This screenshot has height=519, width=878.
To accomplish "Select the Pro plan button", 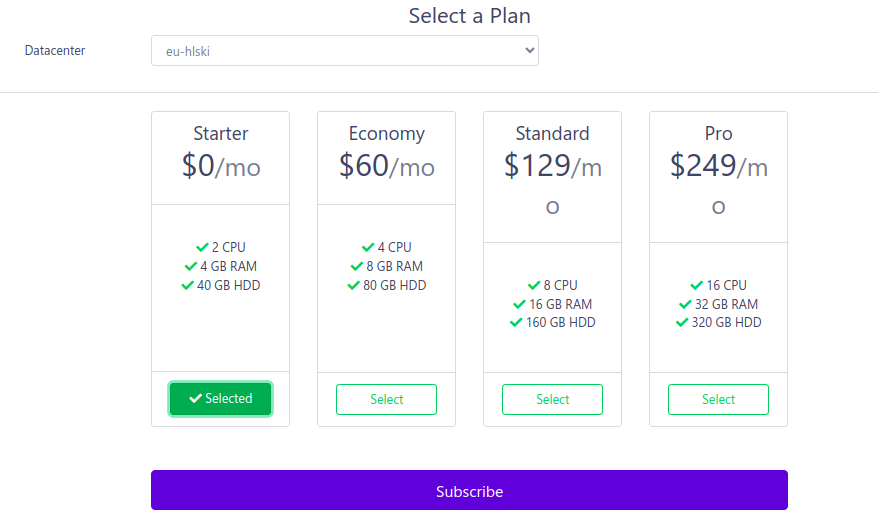I will coord(718,399).
